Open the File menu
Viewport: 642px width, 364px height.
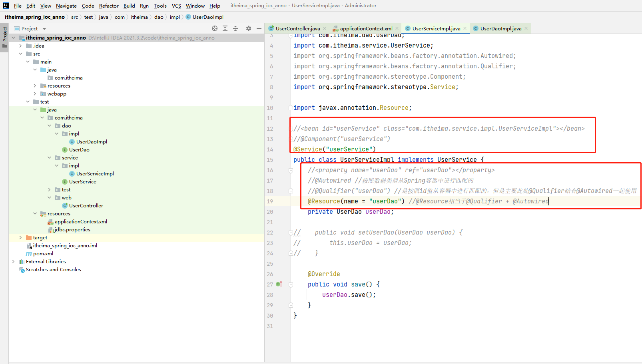click(18, 6)
